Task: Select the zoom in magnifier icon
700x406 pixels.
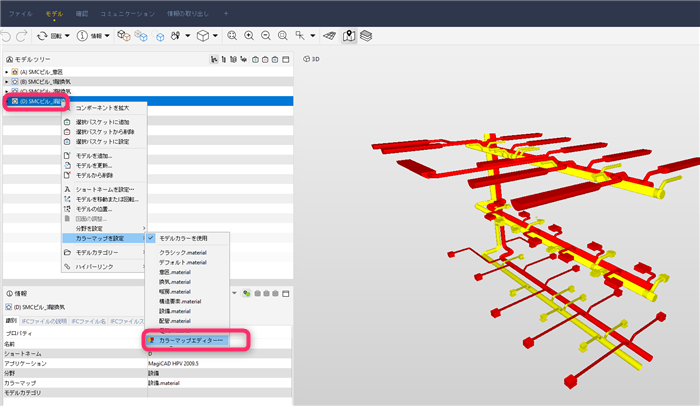Action: 249,36
